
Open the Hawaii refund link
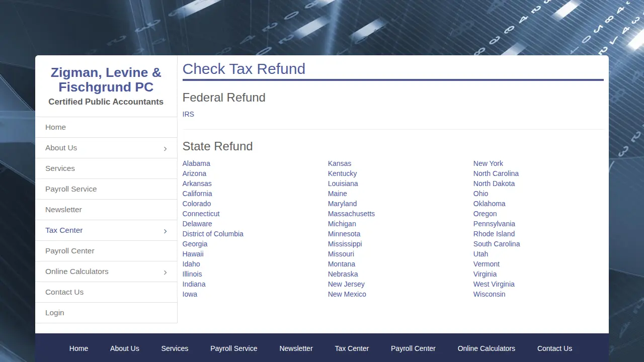tap(193, 254)
